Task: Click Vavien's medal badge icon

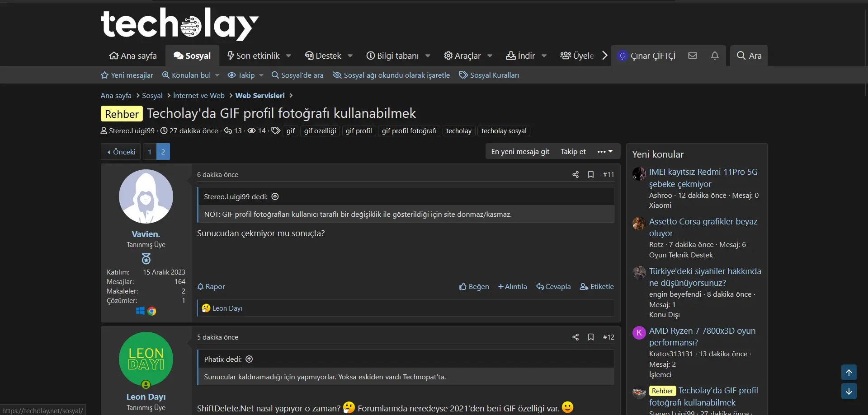Action: (x=146, y=258)
